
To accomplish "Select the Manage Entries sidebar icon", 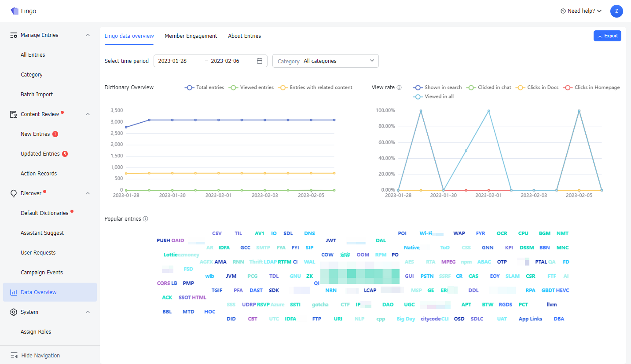I will (x=13, y=35).
